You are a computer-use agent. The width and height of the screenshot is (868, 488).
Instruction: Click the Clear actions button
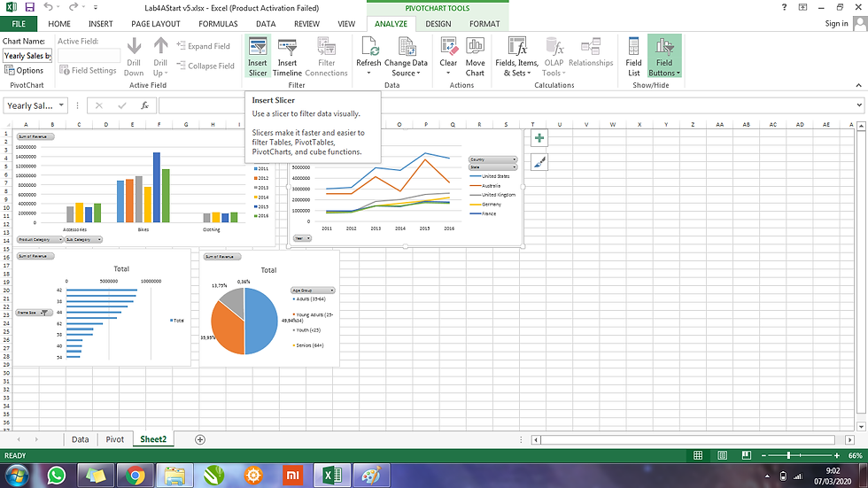pos(448,57)
